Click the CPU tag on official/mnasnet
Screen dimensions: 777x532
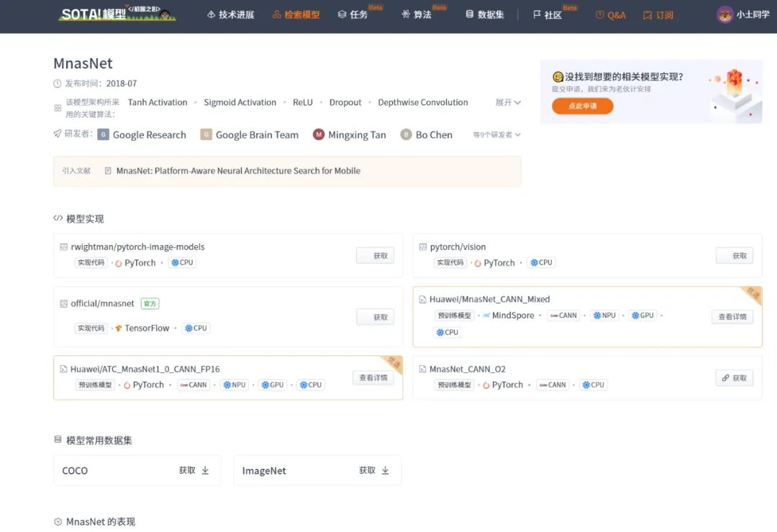click(x=196, y=328)
